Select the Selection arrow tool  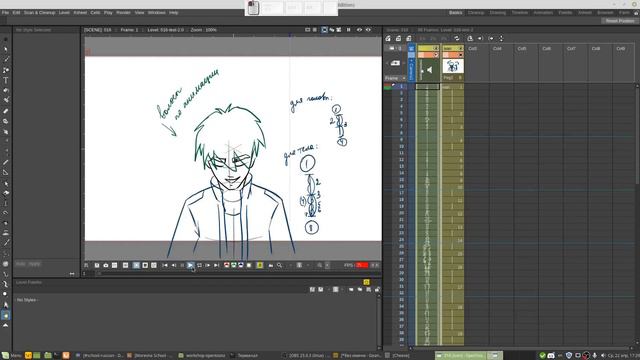[x=6, y=49]
